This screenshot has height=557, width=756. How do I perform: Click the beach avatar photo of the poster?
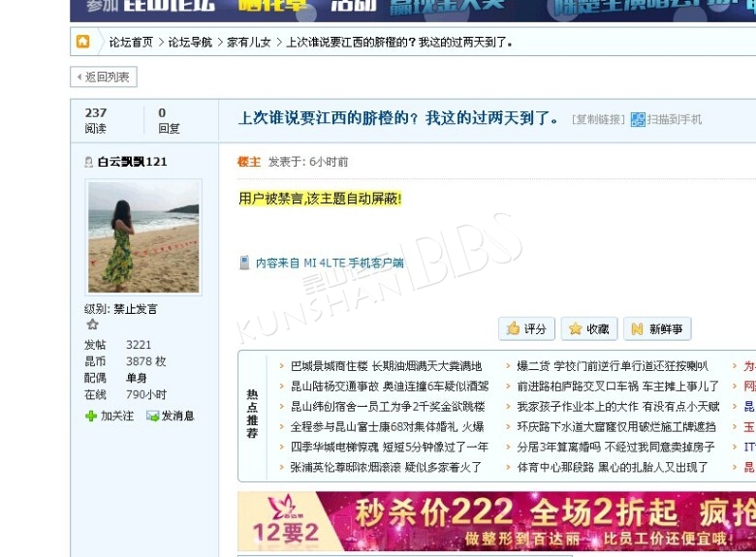coord(143,236)
